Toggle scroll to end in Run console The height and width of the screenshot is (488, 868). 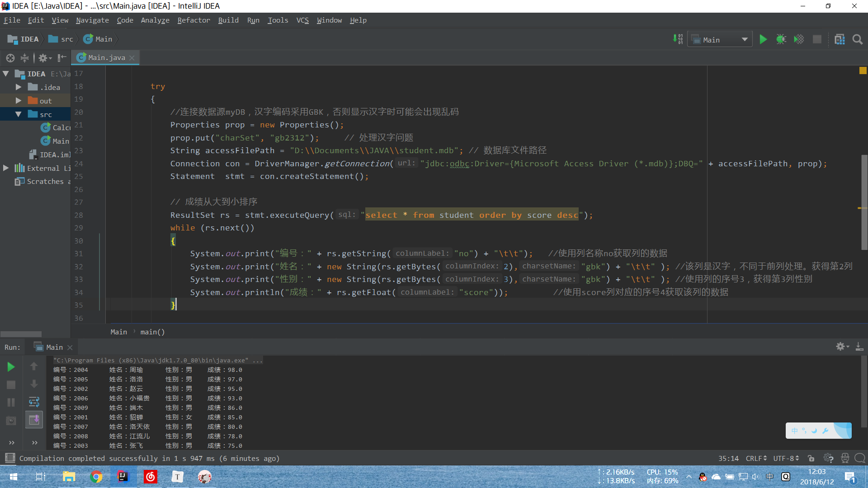[x=34, y=420]
